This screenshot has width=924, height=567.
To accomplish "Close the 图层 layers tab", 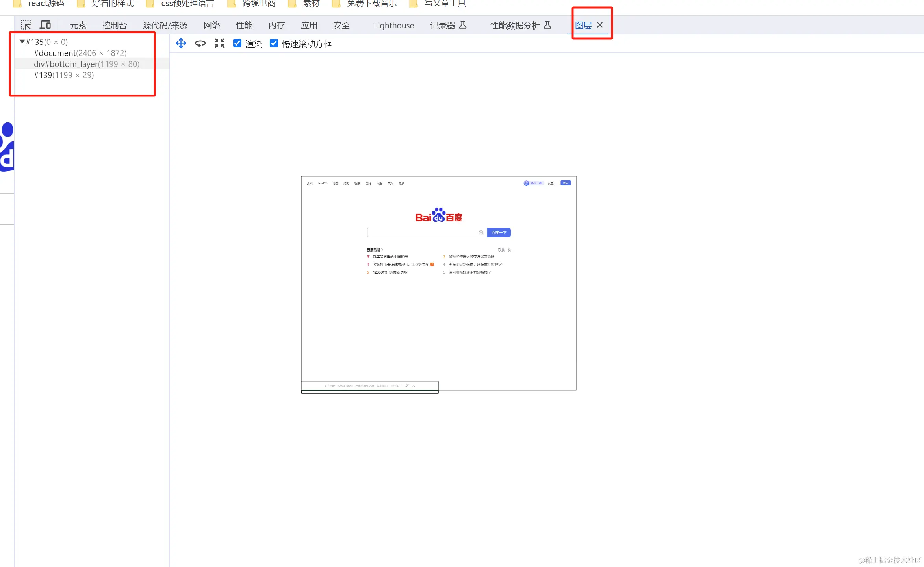I will (600, 25).
